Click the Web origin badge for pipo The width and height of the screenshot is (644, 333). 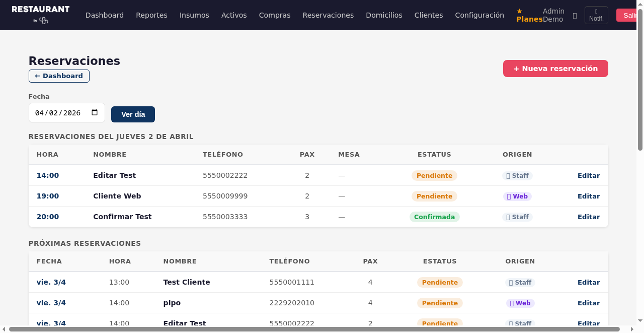(x=520, y=303)
